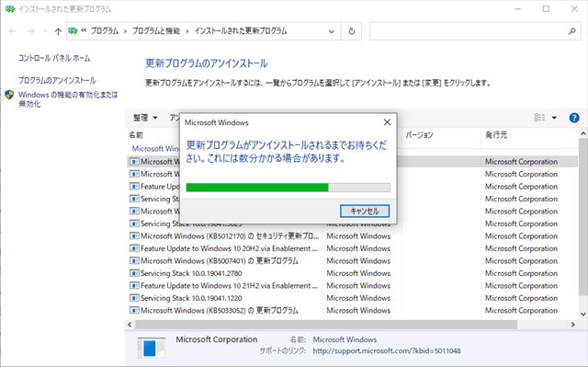Viewport: 588px width, 367px height.
Task: Click icon of Servicing Stack 10.0.19041.1220 row
Action: click(x=134, y=298)
